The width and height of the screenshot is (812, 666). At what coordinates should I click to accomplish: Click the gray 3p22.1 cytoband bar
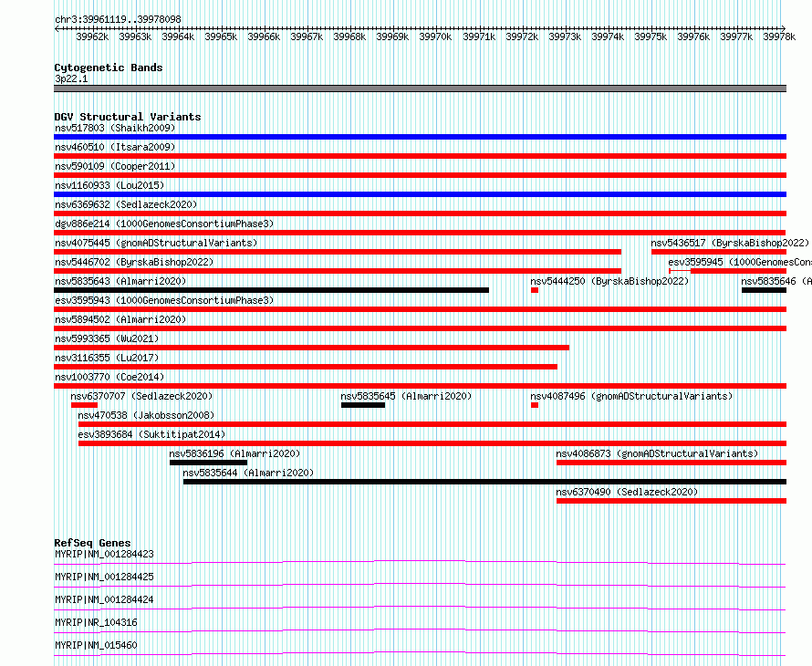pyautogui.click(x=420, y=88)
